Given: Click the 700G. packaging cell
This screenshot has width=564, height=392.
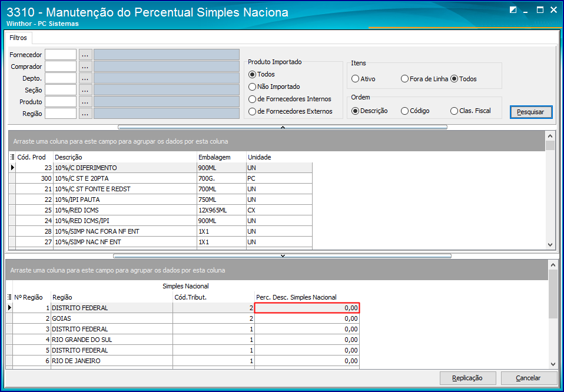Looking at the screenshot, I should point(221,178).
